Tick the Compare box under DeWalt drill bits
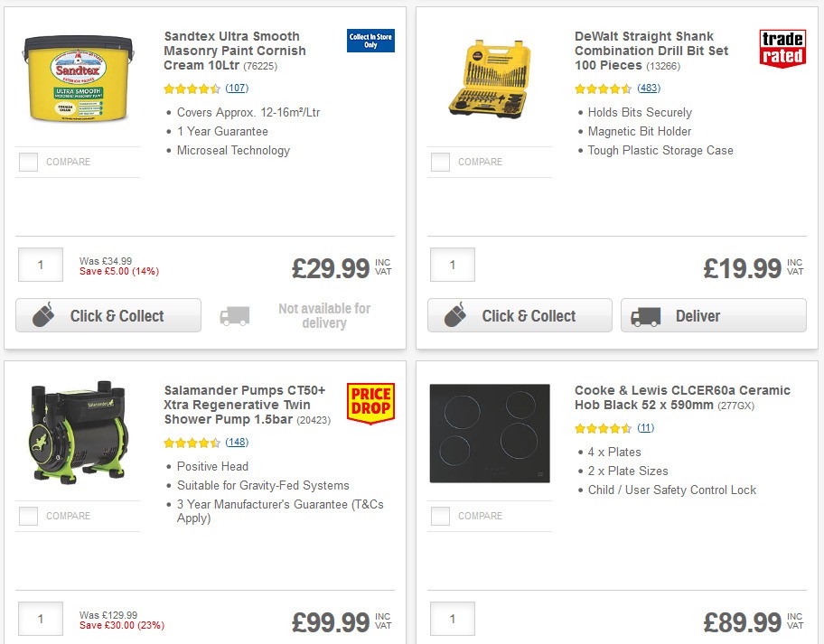 pos(439,162)
